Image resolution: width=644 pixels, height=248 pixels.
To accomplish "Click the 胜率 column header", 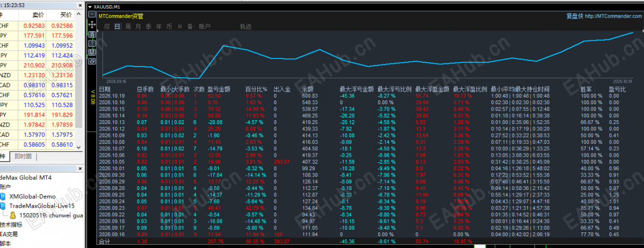I will coord(586,89).
